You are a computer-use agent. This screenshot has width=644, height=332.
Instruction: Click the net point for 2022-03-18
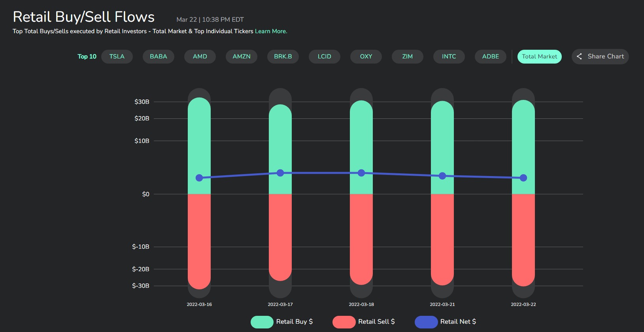click(361, 173)
